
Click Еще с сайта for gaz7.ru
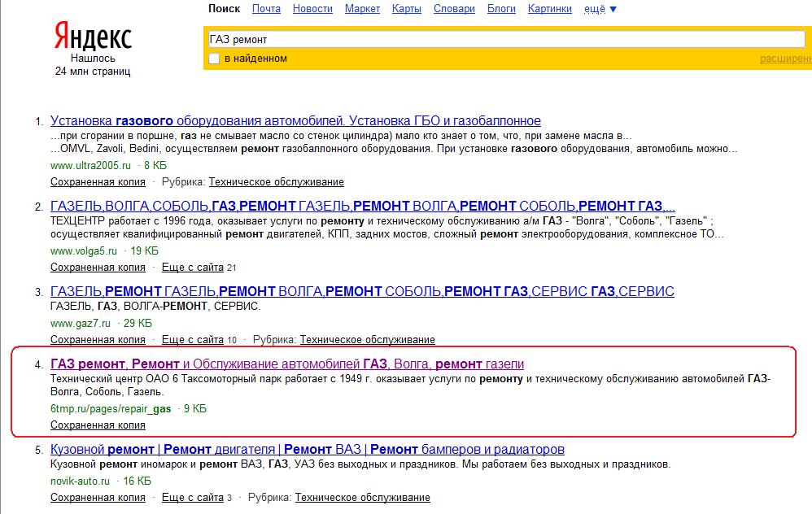click(x=193, y=340)
